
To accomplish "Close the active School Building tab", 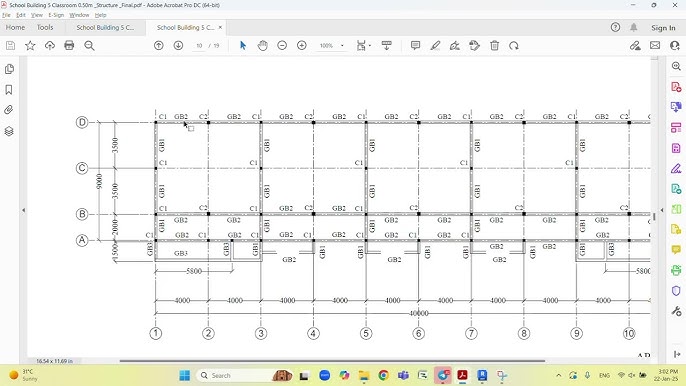I will pos(220,27).
